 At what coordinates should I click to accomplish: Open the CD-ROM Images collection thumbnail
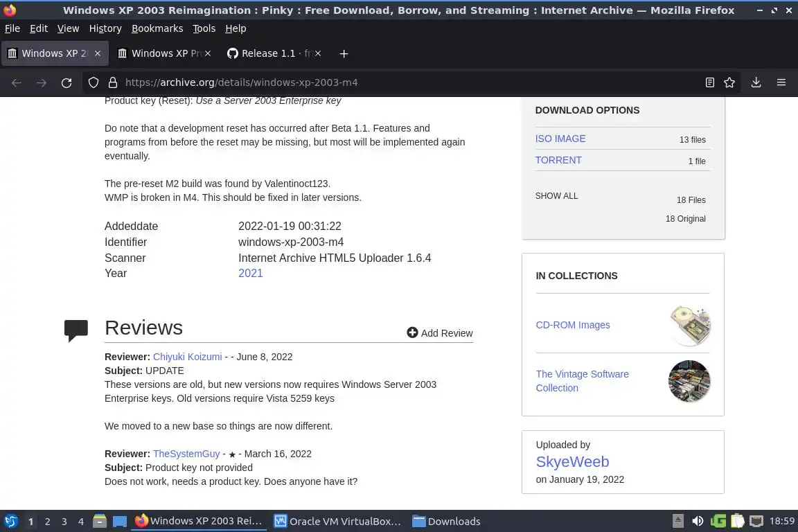click(690, 326)
